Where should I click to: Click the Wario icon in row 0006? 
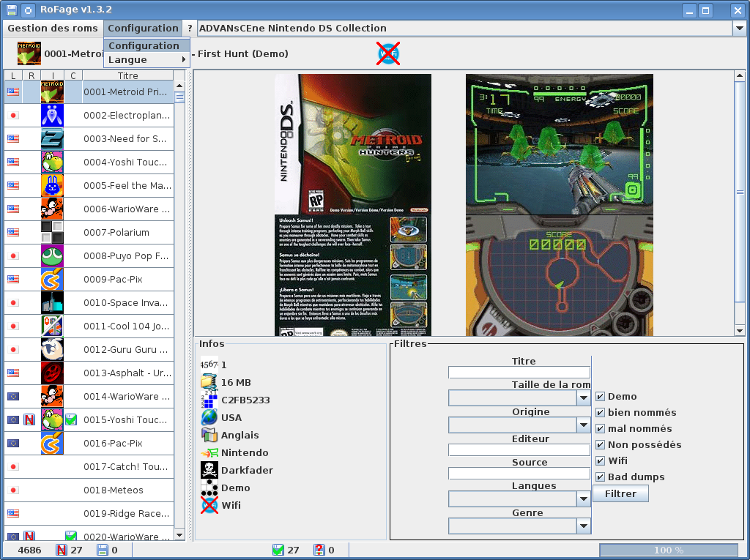52,209
